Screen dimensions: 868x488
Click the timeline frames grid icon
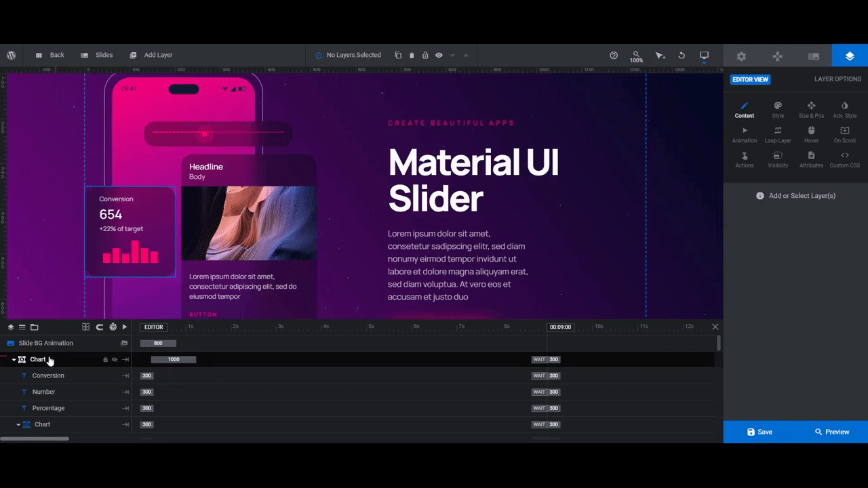(x=85, y=327)
